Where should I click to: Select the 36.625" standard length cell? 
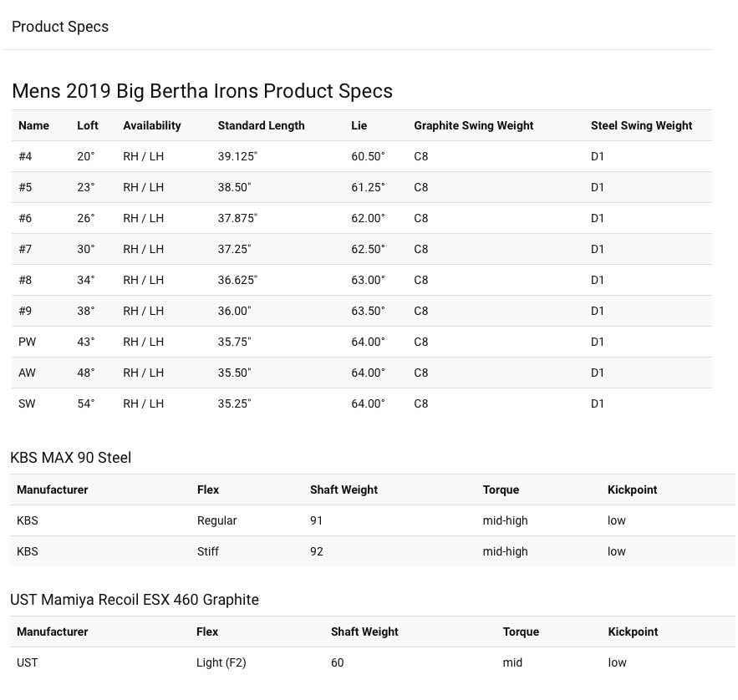click(237, 280)
